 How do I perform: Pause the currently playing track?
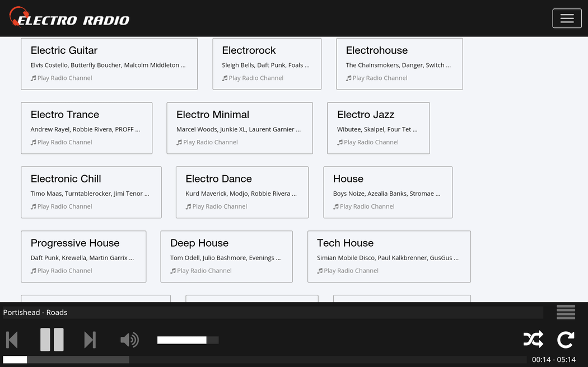(x=52, y=340)
